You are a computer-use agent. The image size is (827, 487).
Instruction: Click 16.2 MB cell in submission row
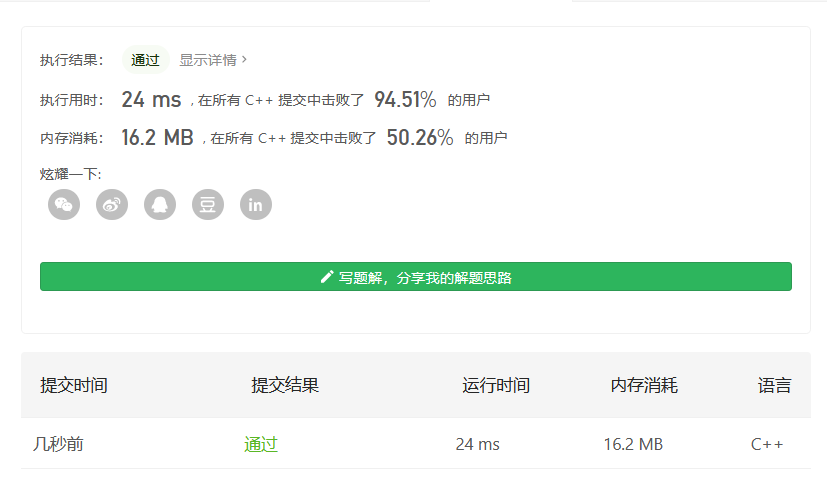633,444
